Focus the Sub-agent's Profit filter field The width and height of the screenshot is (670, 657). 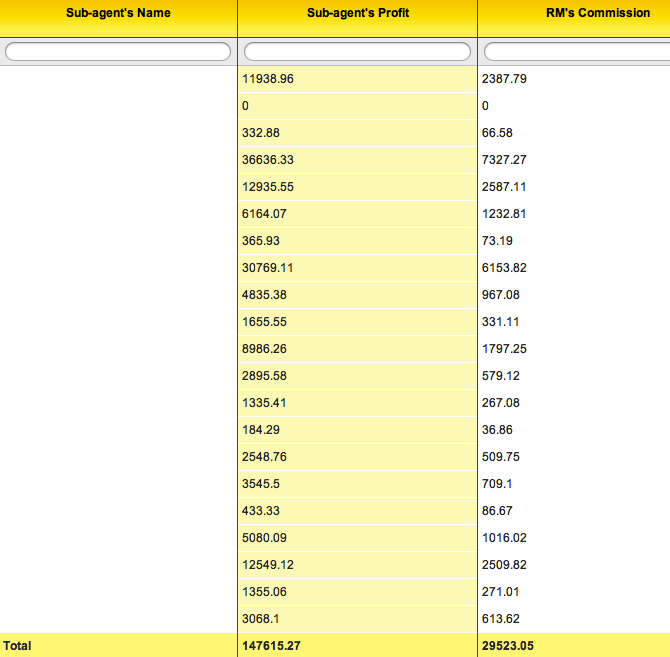(357, 51)
